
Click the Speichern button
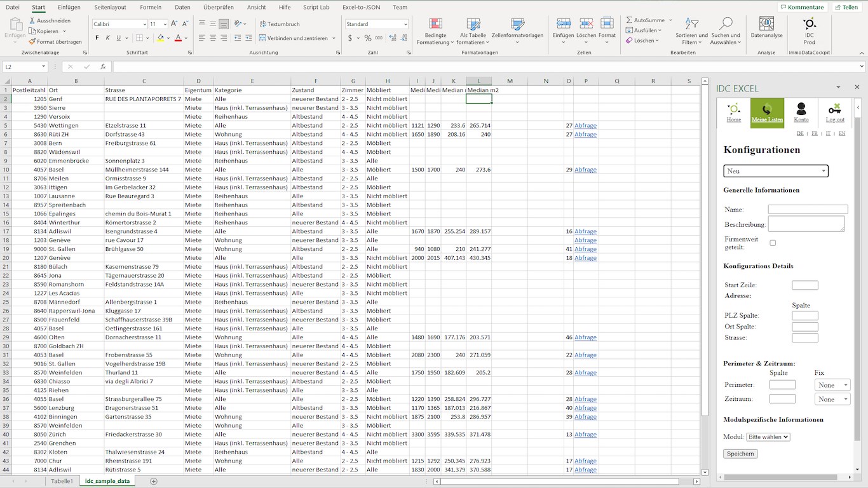point(740,454)
